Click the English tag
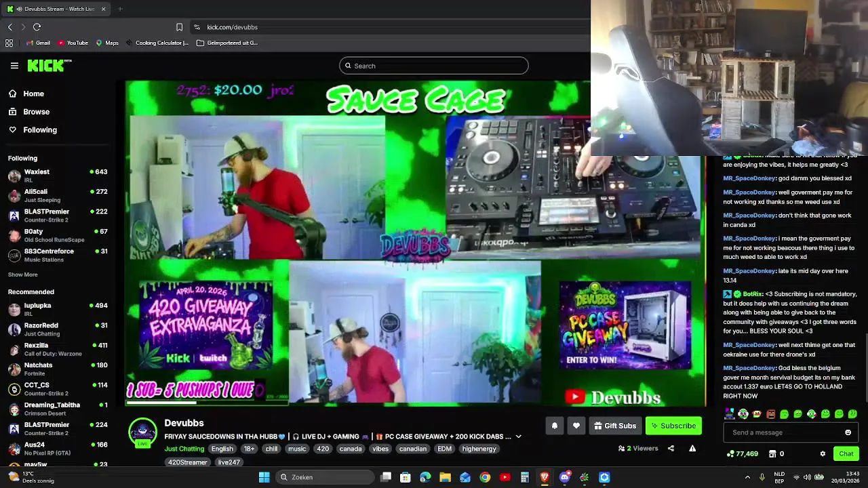 [222, 449]
